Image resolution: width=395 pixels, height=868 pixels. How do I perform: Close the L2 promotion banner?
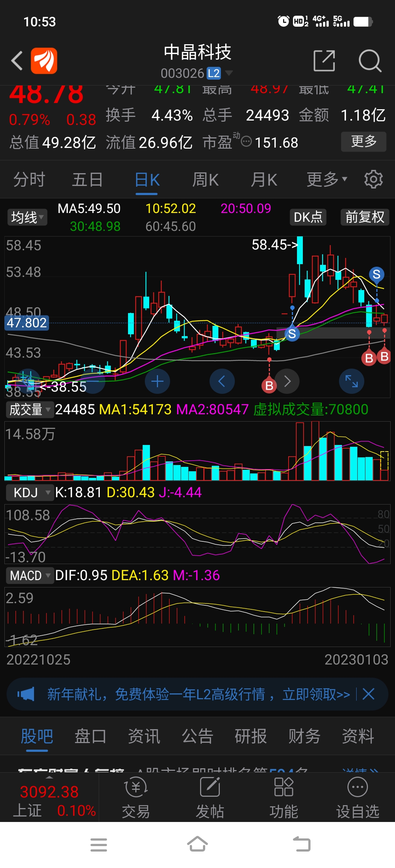[x=368, y=694]
